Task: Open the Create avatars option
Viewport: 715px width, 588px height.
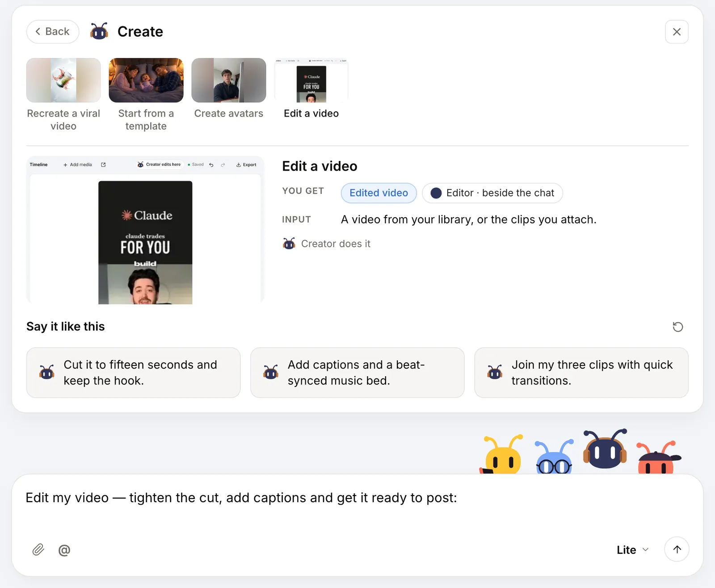Action: point(229,89)
